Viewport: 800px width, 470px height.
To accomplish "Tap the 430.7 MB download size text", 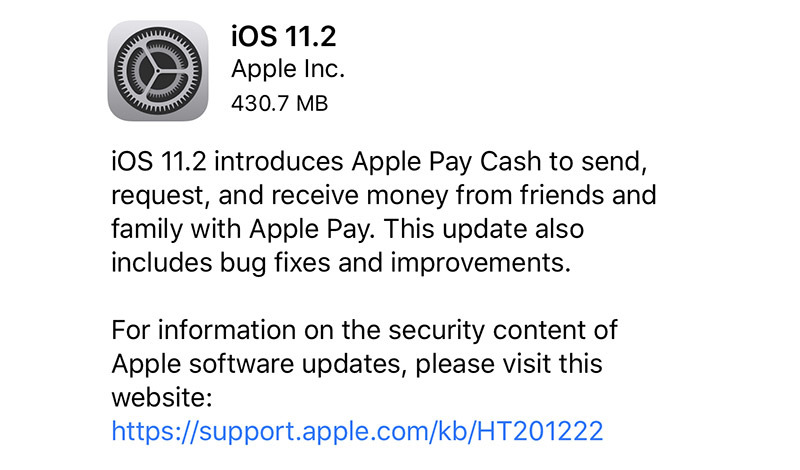I will (279, 104).
